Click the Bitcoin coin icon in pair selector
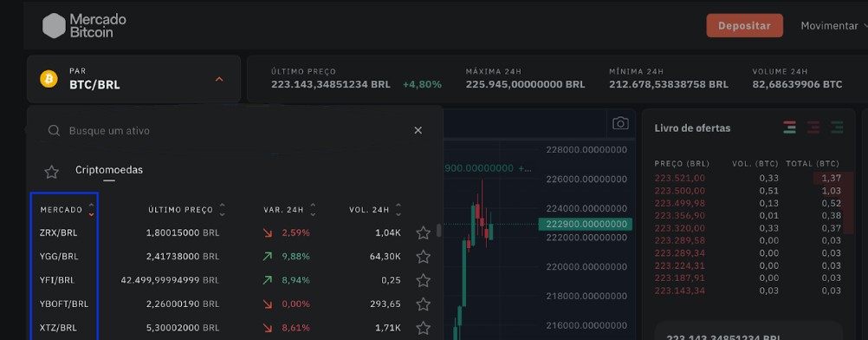This screenshot has width=868, height=340. 49,79
